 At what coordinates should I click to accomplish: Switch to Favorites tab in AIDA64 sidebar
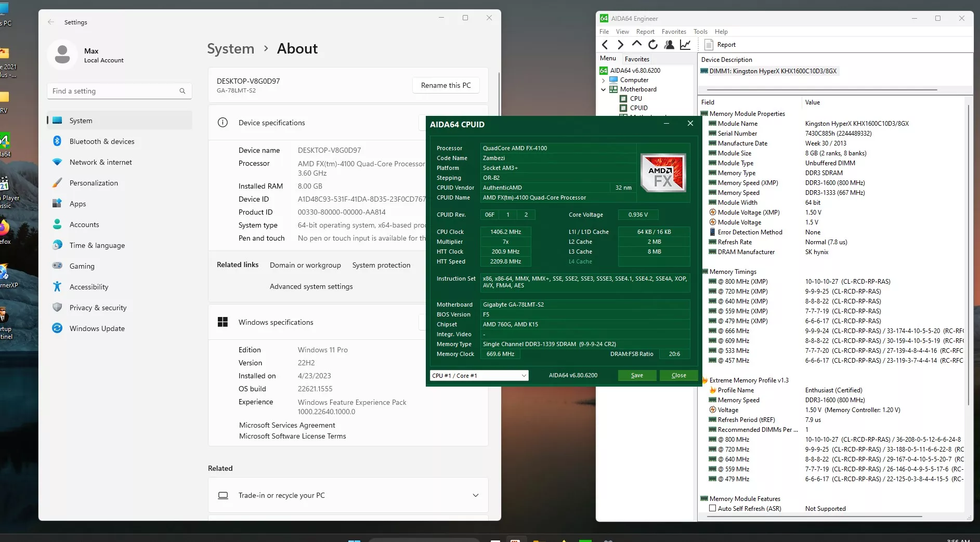tap(637, 59)
